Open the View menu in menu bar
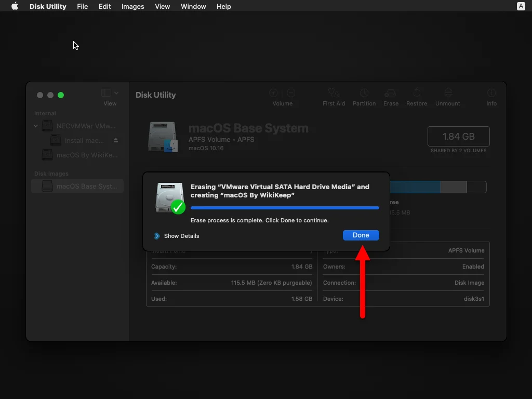The image size is (532, 399). click(x=163, y=6)
